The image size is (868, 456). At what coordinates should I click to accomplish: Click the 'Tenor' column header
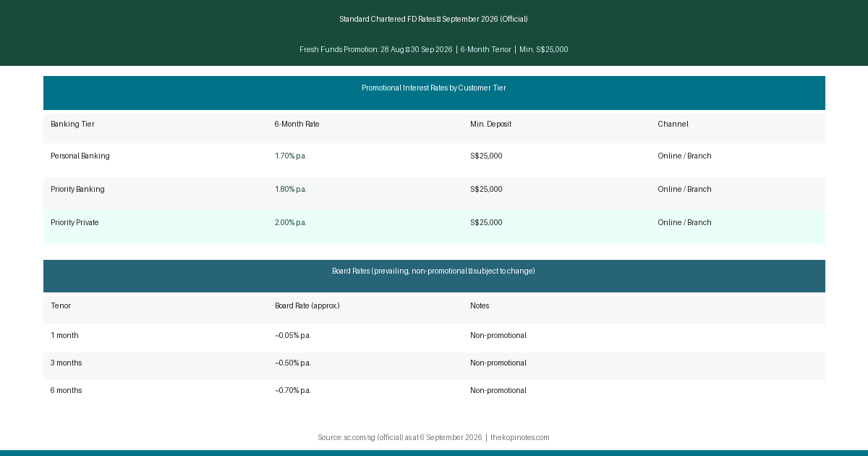tap(61, 305)
